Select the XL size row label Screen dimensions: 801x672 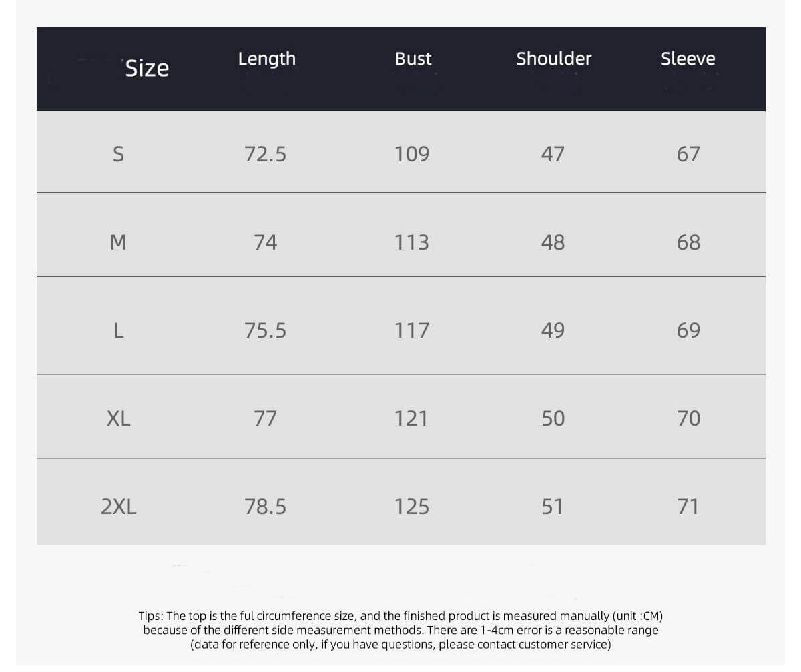(x=118, y=418)
